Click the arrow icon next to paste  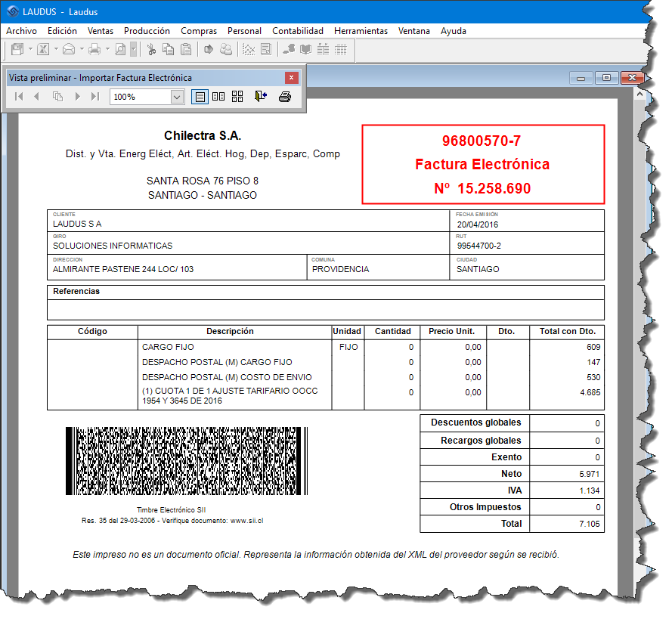(x=209, y=49)
